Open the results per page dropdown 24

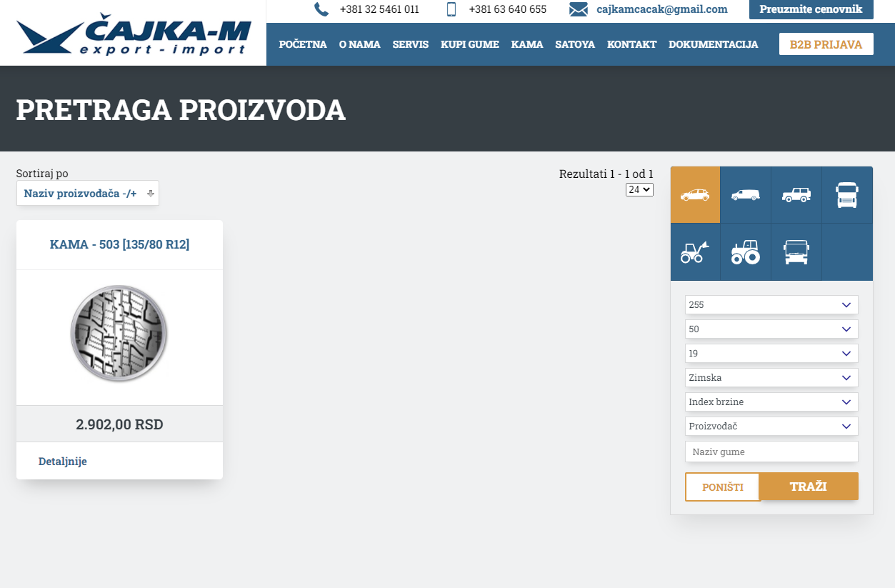[x=639, y=189]
